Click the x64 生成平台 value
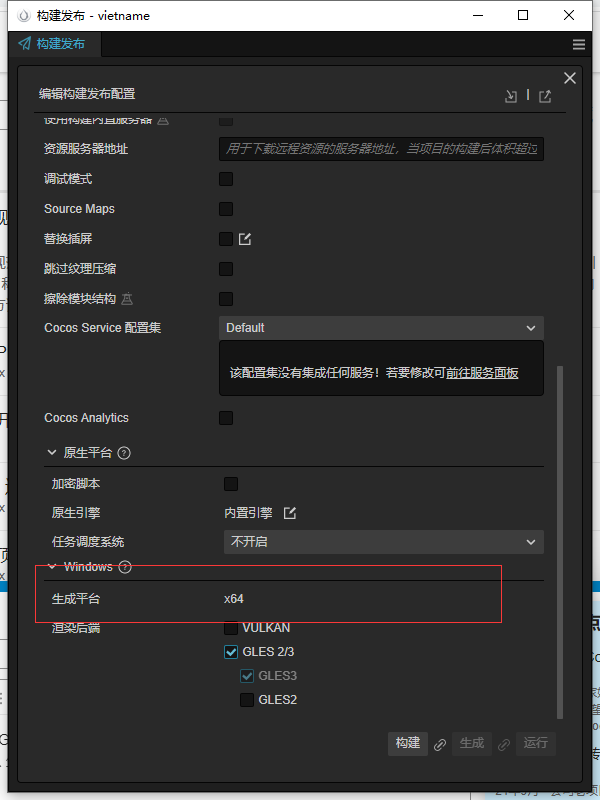This screenshot has height=800, width=600. (x=234, y=598)
